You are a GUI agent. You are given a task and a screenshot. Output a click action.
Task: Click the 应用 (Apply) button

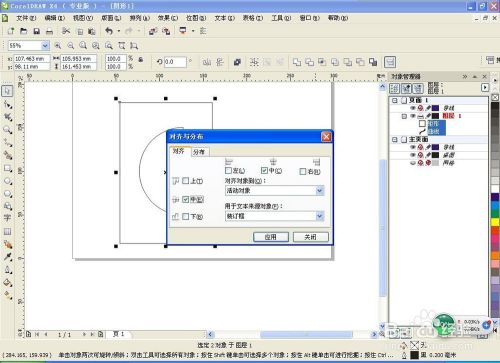coord(271,237)
